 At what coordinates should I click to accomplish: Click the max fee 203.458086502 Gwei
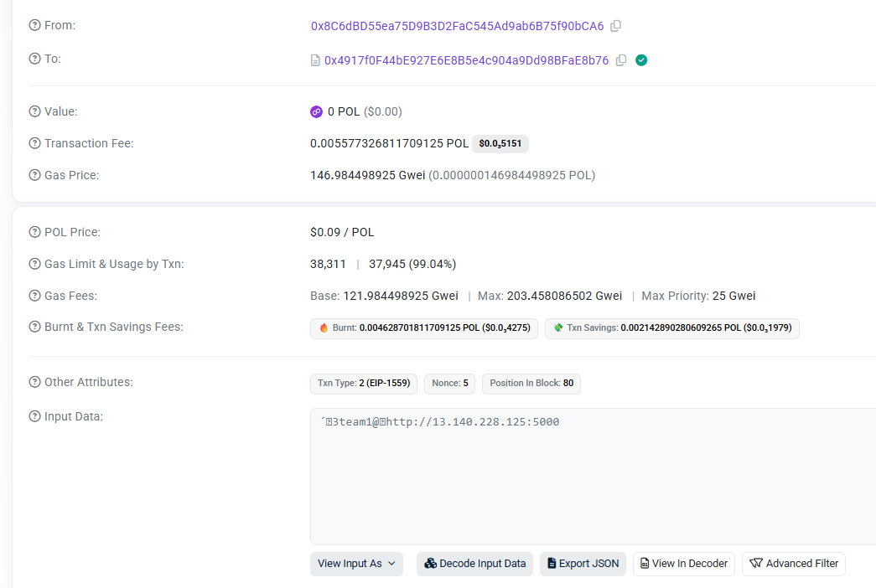pos(564,296)
